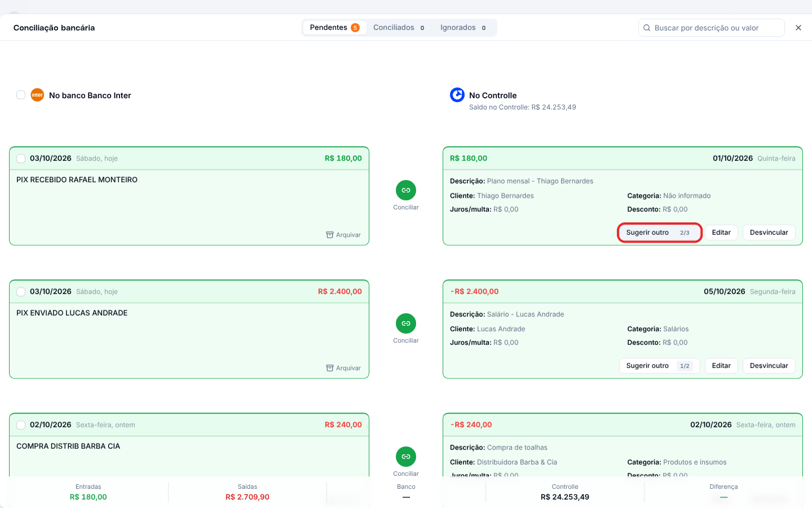Click the Controlle logo icon
The width and height of the screenshot is (812, 508).
457,95
